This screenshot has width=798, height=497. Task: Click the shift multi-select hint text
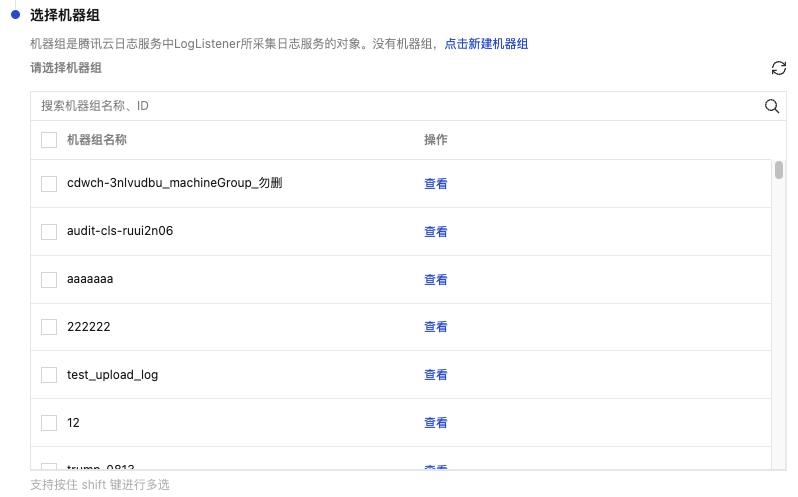(x=100, y=485)
